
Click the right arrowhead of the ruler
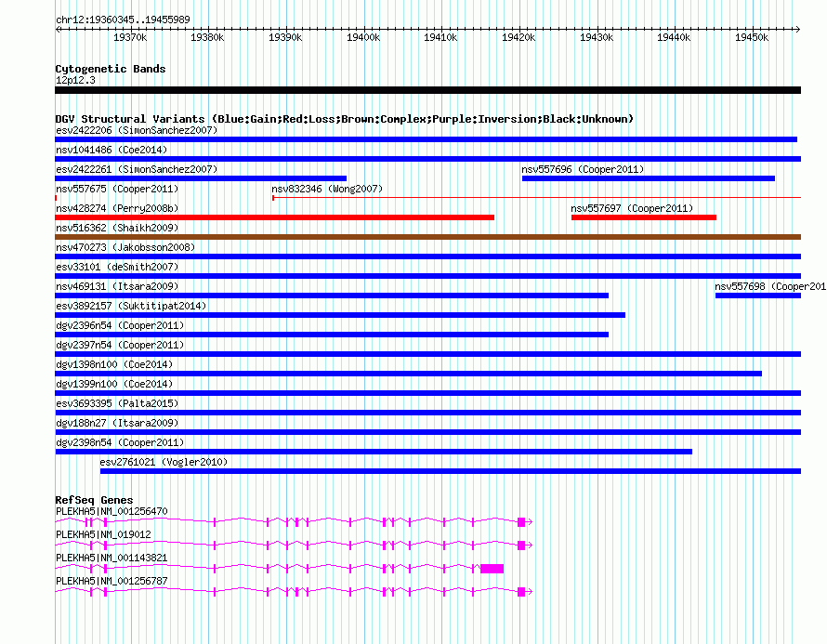click(x=798, y=29)
